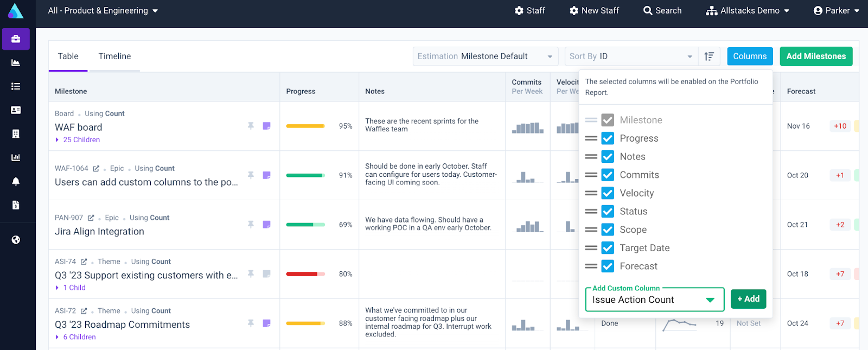Click the briefcase portfolio icon in sidebar
868x350 pixels.
point(16,39)
